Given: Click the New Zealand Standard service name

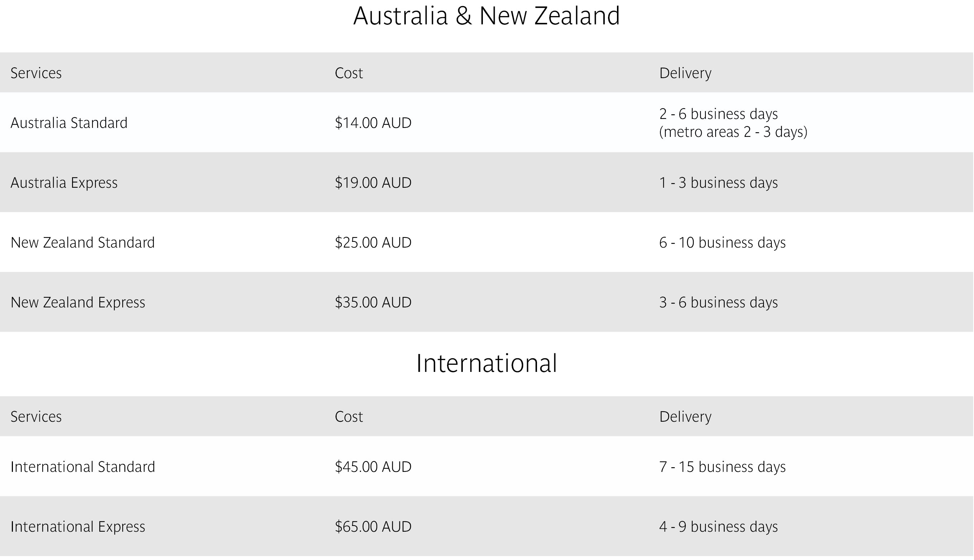Looking at the screenshot, I should click(x=82, y=243).
